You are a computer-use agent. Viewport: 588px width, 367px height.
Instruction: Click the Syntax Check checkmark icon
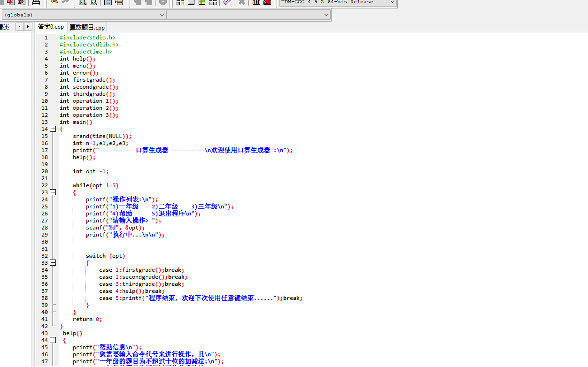(227, 2)
